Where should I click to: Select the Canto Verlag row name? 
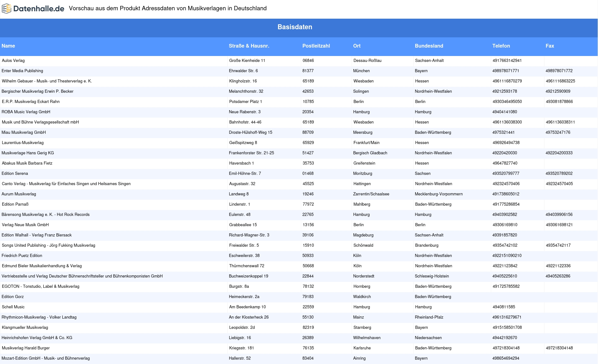[66, 184]
